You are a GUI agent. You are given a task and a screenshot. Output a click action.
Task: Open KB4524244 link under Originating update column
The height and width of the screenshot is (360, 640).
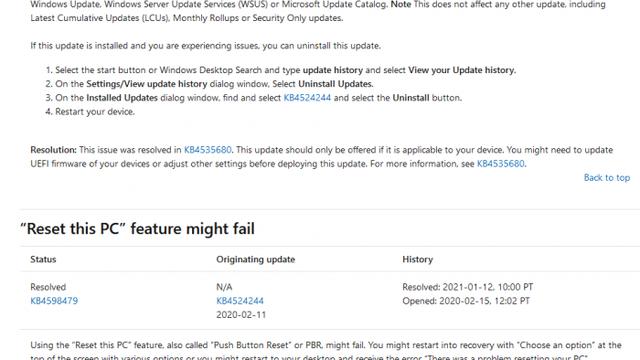click(240, 301)
